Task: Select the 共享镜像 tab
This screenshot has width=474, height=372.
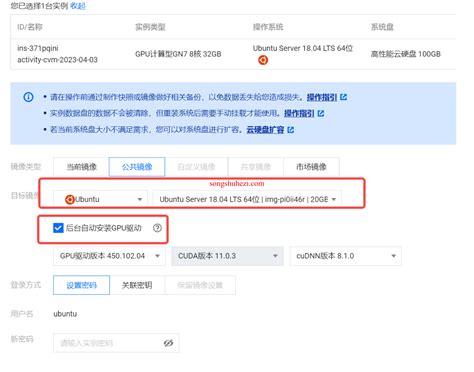Action: (x=256, y=167)
